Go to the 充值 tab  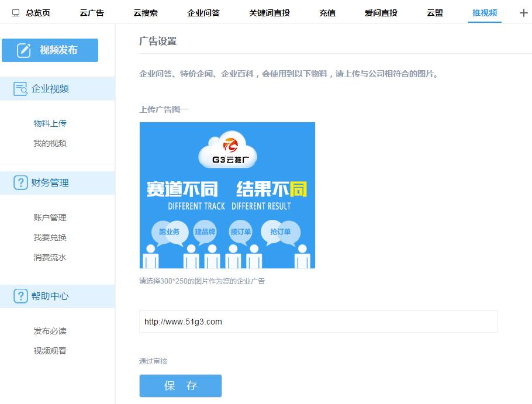coord(327,13)
